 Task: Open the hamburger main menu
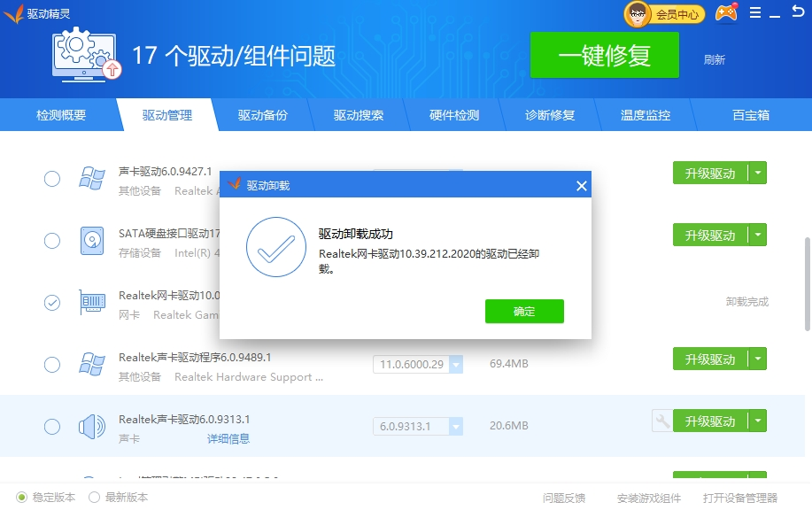pos(755,13)
